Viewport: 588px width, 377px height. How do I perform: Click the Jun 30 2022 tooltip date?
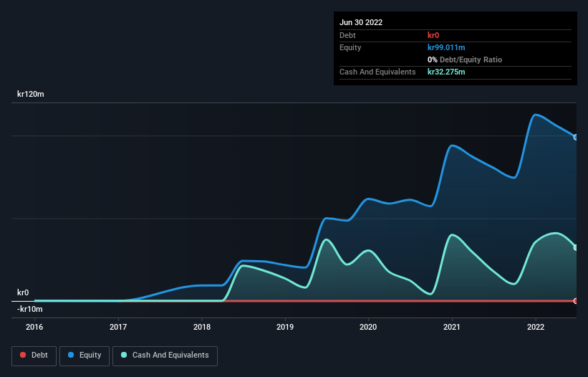tap(361, 22)
